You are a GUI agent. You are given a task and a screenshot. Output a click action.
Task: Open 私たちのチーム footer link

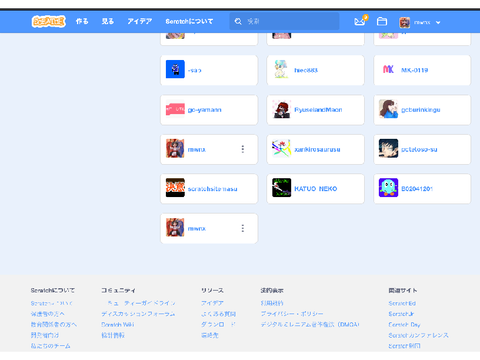pyautogui.click(x=51, y=346)
